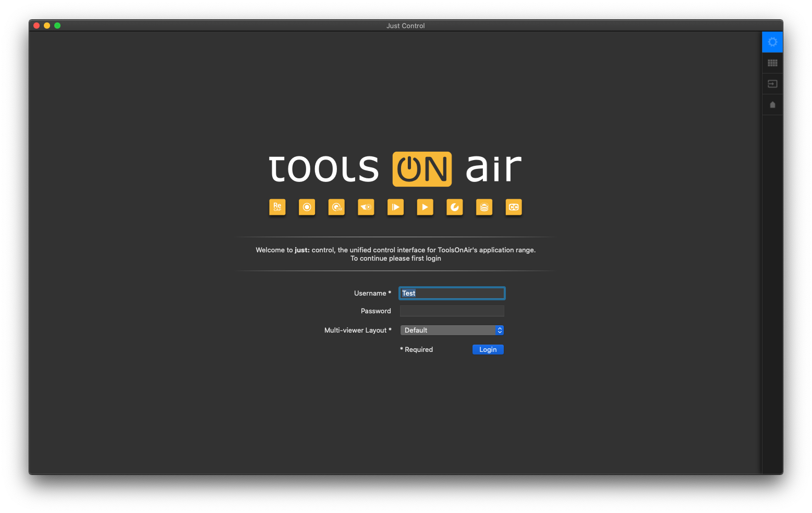Click the record circle application icon

point(307,207)
